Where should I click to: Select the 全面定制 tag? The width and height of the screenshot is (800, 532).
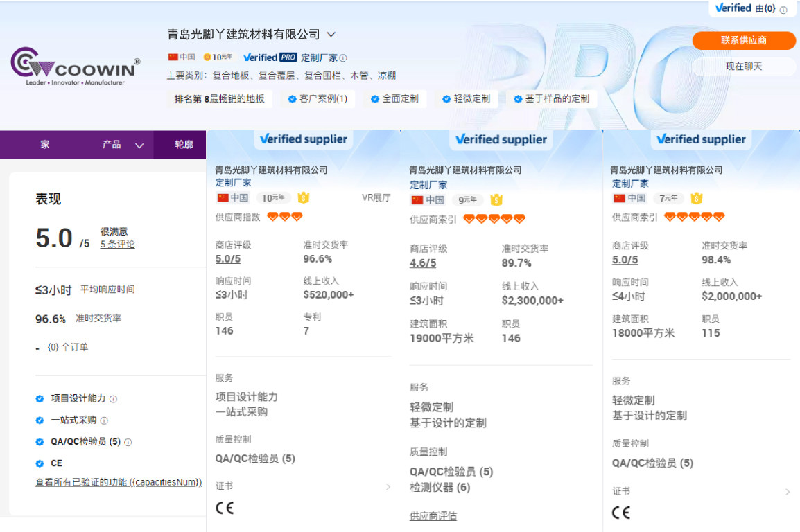tap(395, 99)
